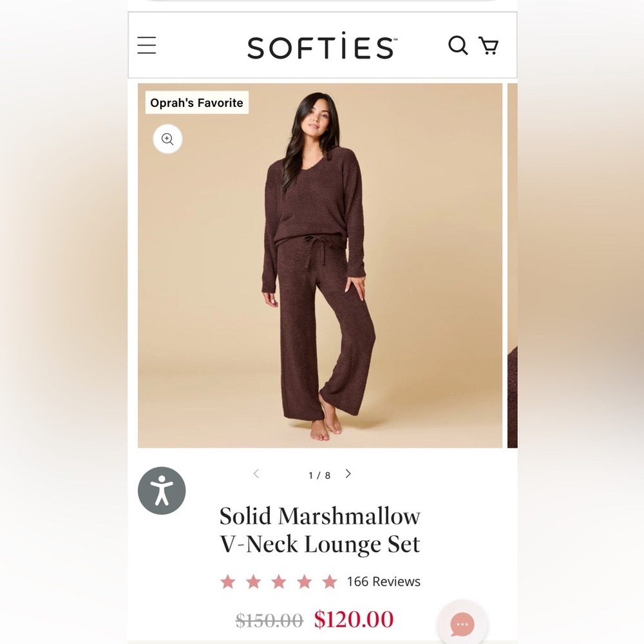Expand the menu via the hamburger icon
644x644 pixels.
(147, 46)
